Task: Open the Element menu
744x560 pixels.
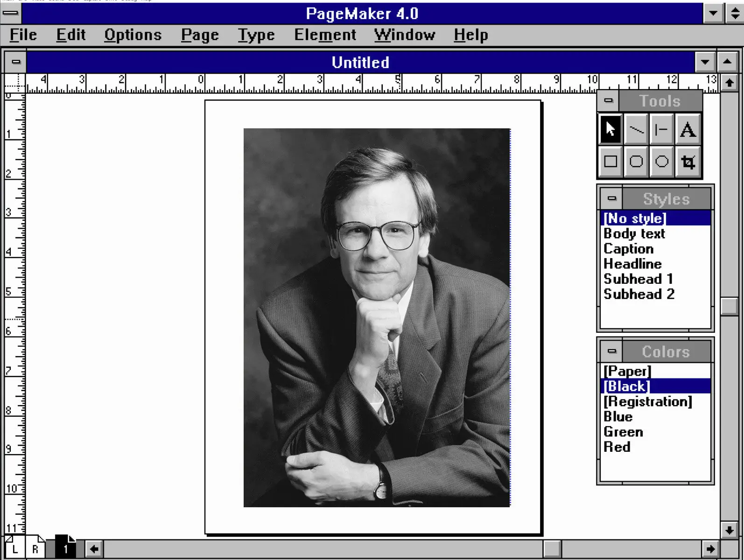Action: coord(325,35)
